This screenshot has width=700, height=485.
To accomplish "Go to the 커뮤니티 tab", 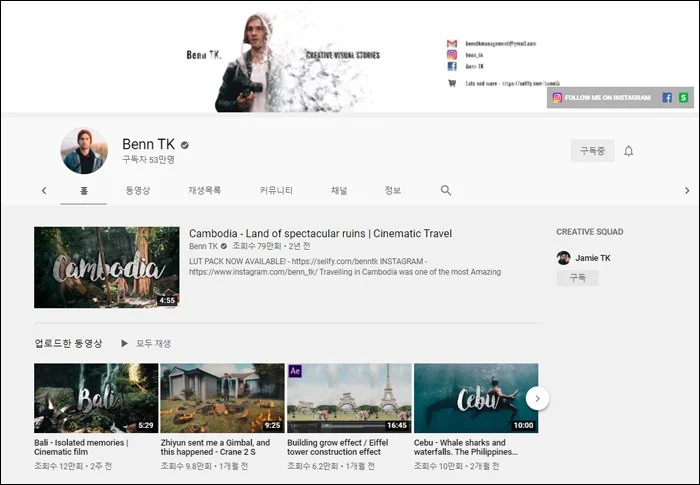I will click(276, 191).
